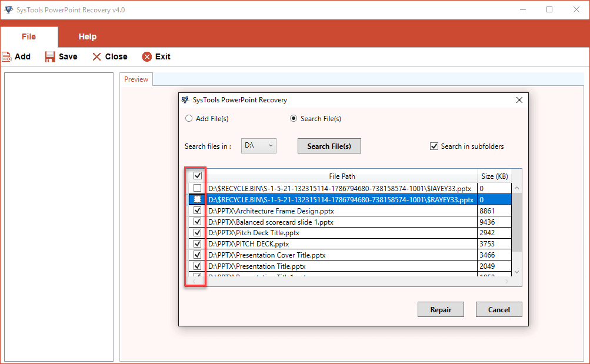Click the Repair button

[441, 309]
